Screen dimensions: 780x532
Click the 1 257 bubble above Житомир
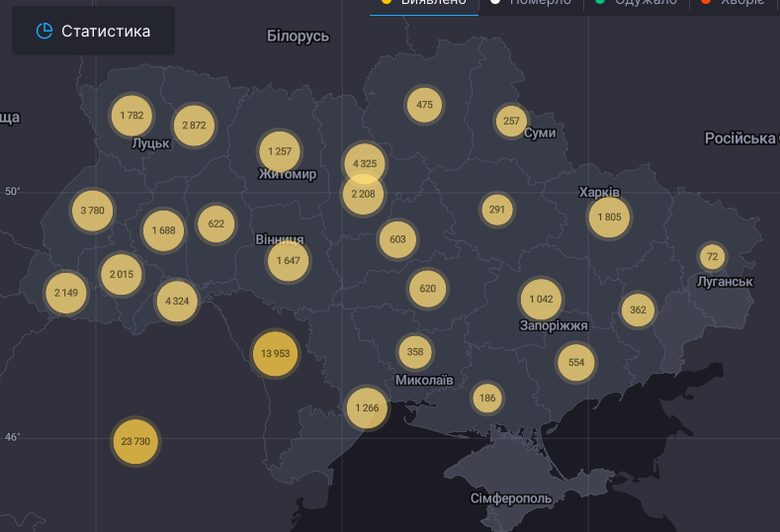280,151
